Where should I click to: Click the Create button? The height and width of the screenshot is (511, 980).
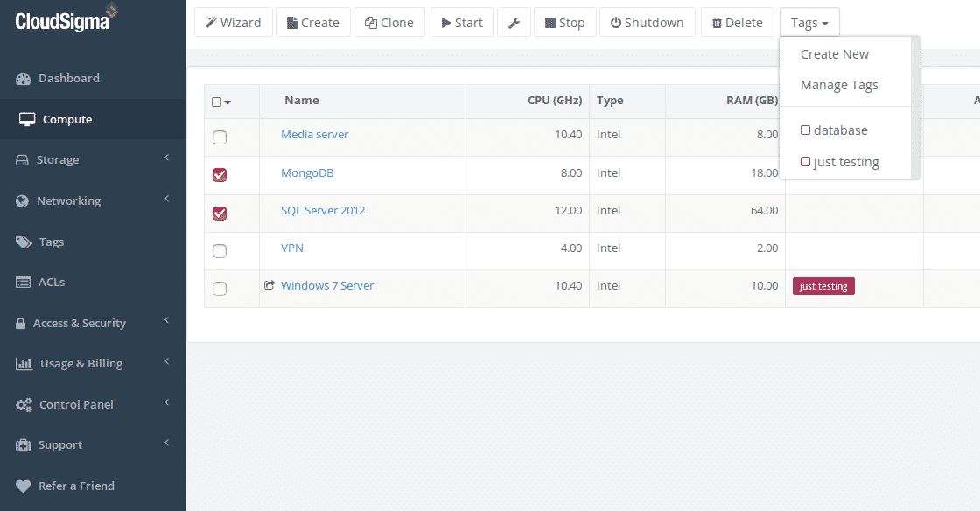[x=312, y=23]
